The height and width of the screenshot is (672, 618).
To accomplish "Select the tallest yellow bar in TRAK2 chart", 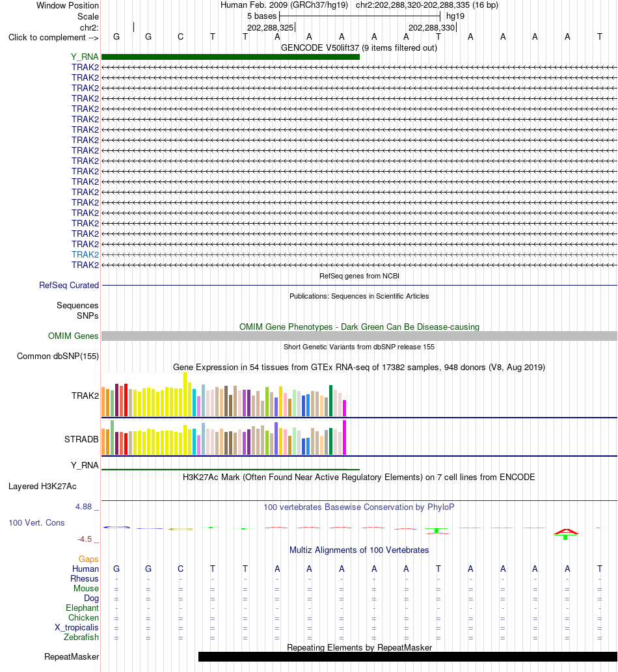I will pyautogui.click(x=185, y=394).
